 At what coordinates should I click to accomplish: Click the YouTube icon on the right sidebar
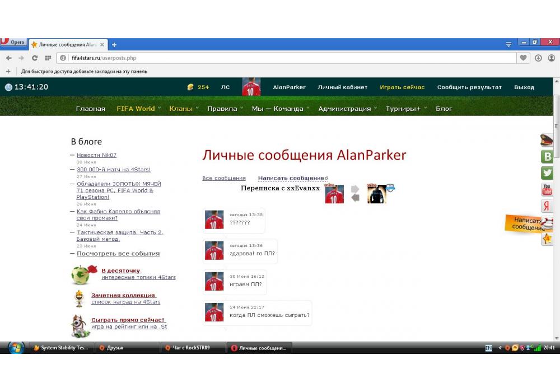click(547, 190)
